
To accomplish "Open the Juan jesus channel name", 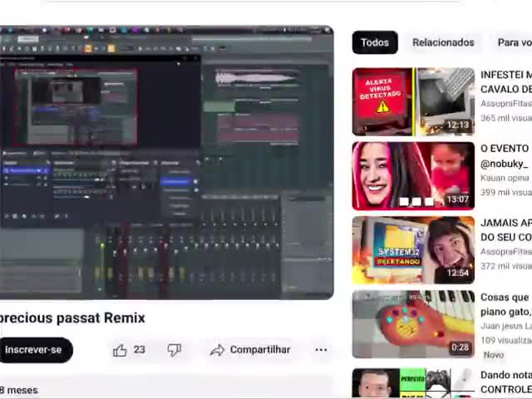I will pos(505,326).
